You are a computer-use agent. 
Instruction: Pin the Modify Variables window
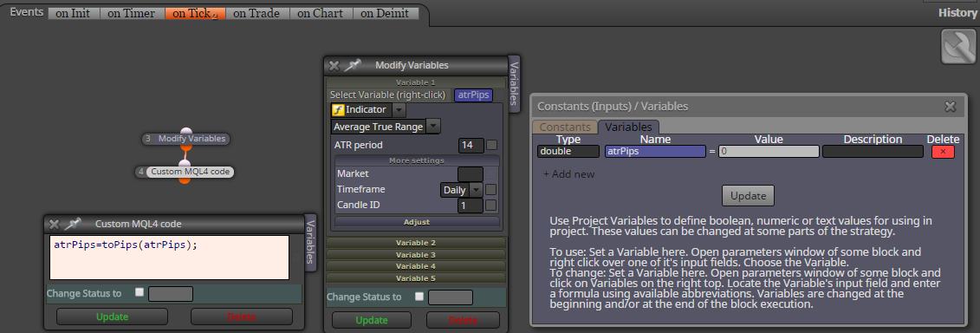(354, 65)
